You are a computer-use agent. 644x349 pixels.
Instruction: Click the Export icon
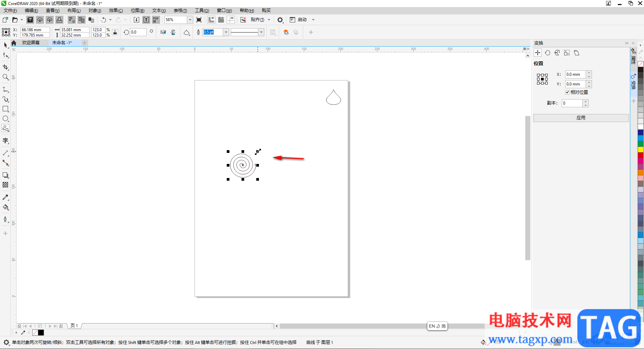(146, 20)
